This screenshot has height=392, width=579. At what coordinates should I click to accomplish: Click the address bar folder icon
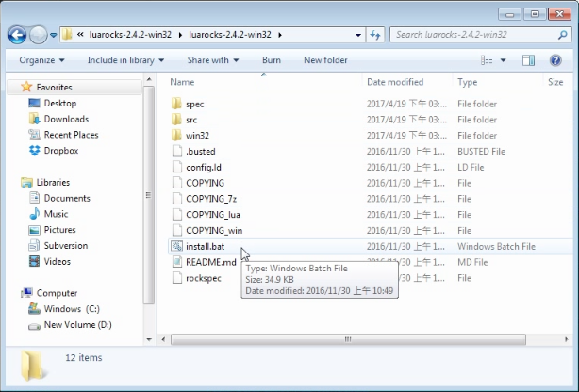point(67,35)
